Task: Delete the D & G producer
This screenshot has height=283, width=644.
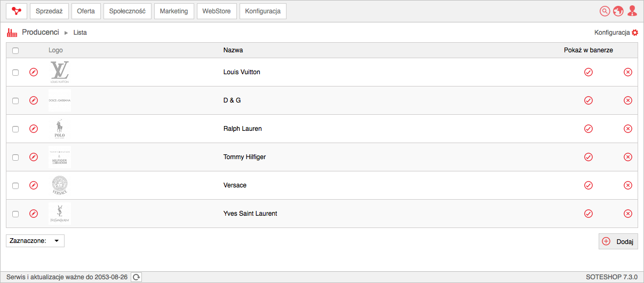Action: click(628, 100)
